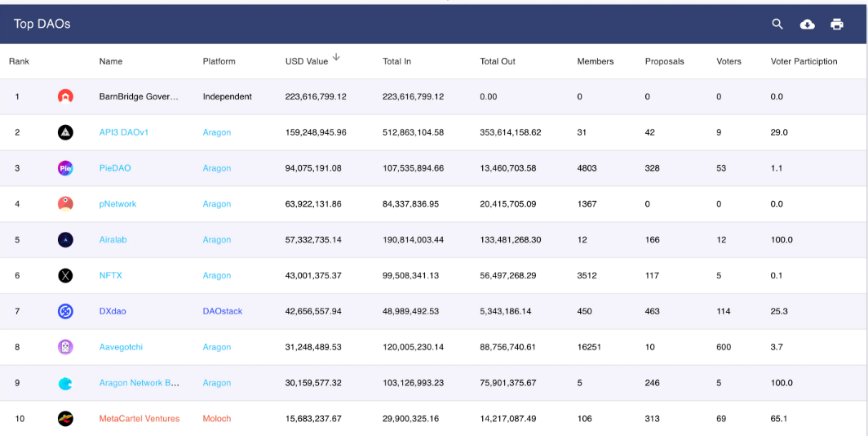Click the pNetwork logo icon
The image size is (868, 436).
pyautogui.click(x=65, y=204)
